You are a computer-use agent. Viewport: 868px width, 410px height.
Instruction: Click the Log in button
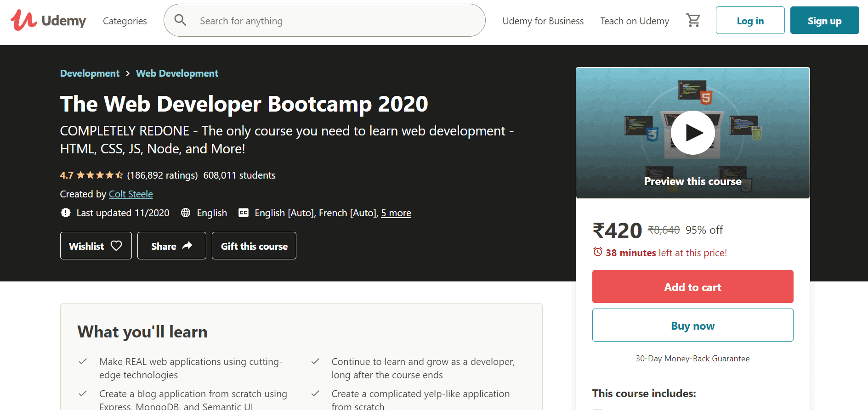[750, 20]
